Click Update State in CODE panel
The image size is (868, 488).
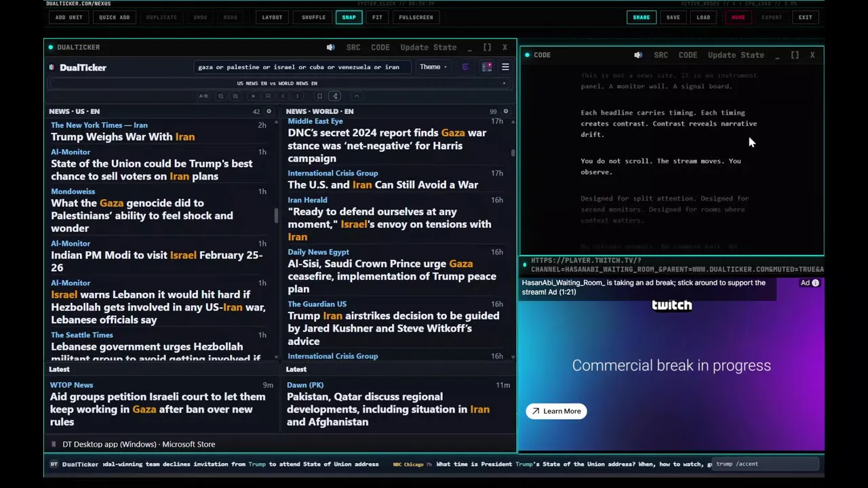[736, 55]
